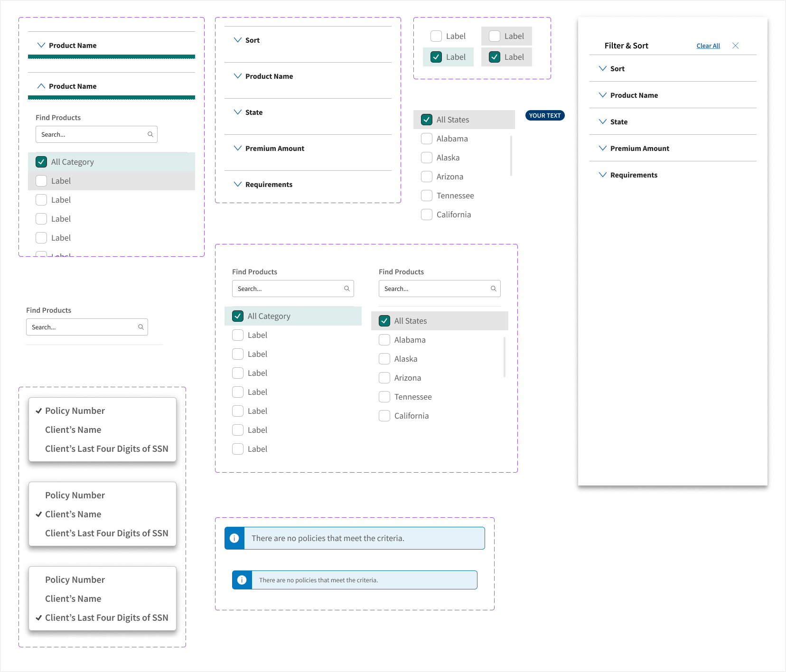The image size is (786, 672).
Task: Click the chevron beside Requirements in Filter & Sort panel
Action: [603, 175]
